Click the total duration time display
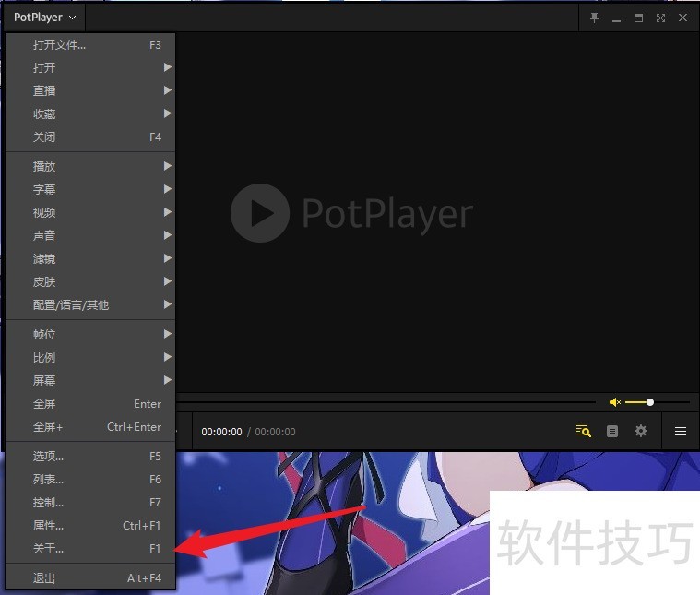Image resolution: width=700 pixels, height=595 pixels. (275, 432)
